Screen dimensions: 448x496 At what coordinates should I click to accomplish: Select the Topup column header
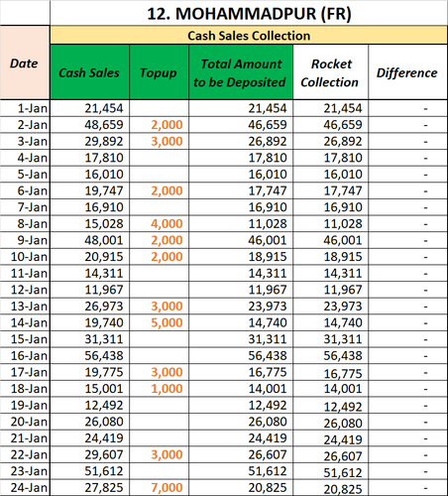click(159, 71)
